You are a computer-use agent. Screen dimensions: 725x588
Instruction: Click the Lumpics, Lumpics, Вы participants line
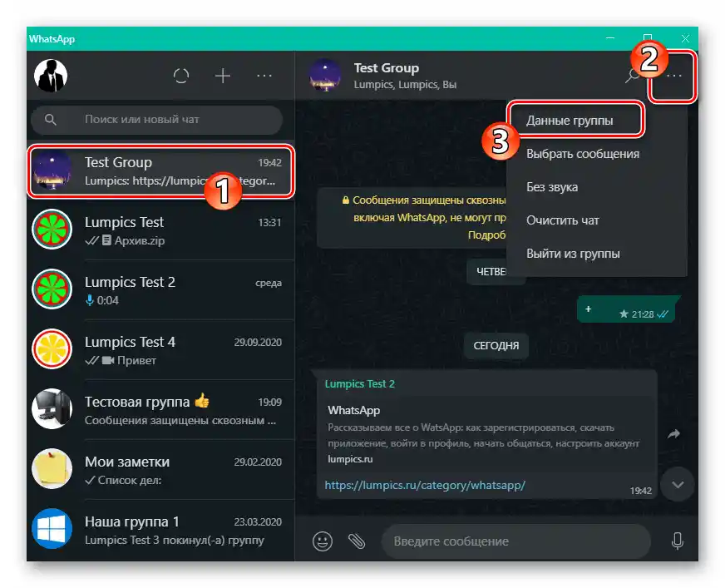pos(405,85)
